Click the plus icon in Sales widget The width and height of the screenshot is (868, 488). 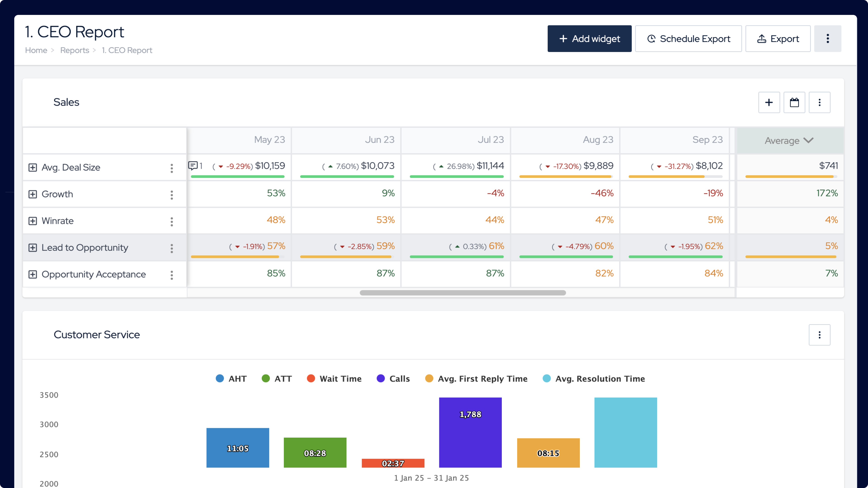point(769,102)
